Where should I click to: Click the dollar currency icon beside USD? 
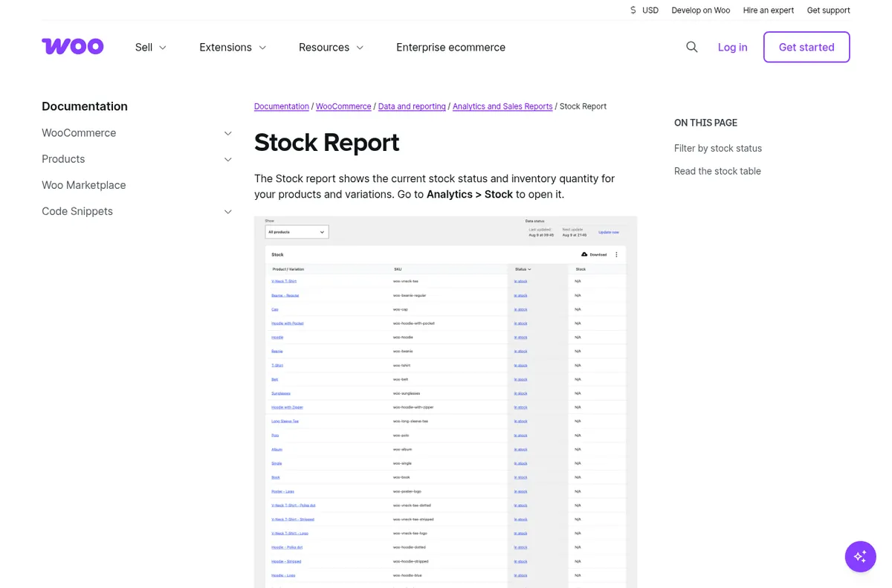click(x=633, y=10)
